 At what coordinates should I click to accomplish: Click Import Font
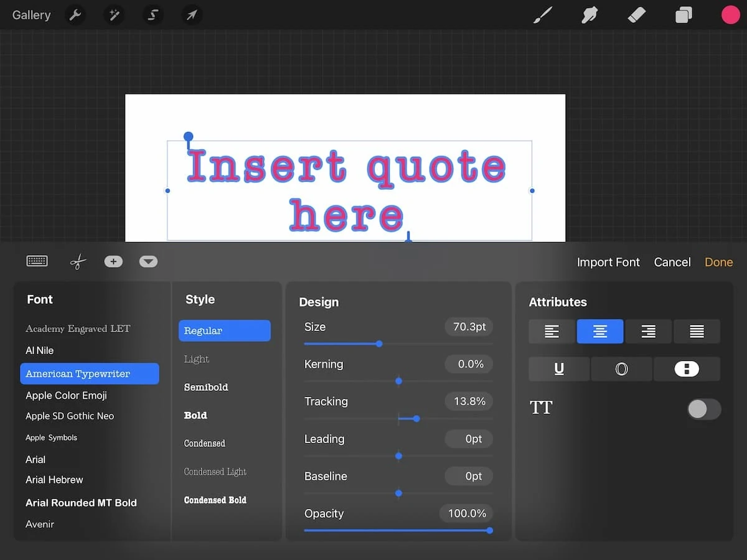(x=608, y=262)
